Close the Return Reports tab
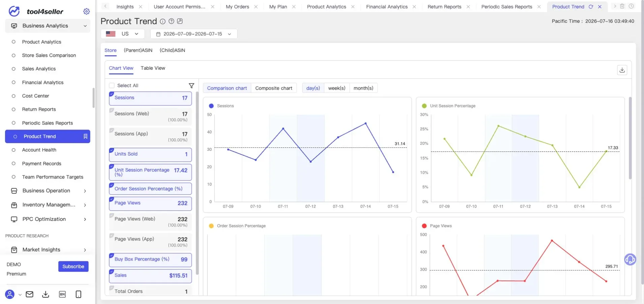Viewport: 644px width, 304px height. [468, 7]
